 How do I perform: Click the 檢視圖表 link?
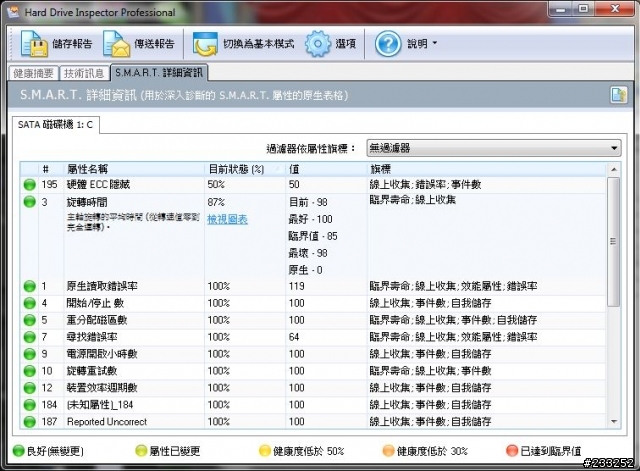(227, 219)
